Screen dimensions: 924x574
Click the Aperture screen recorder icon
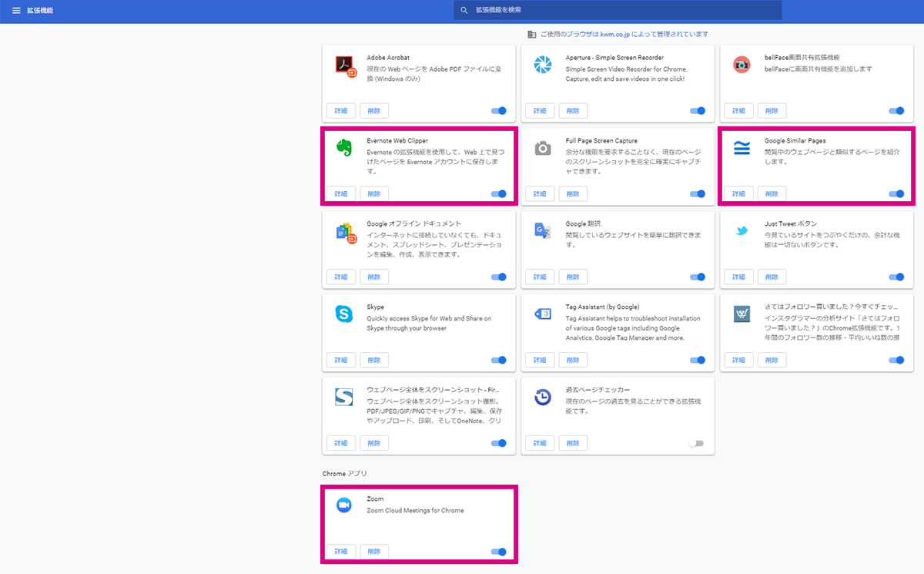544,65
